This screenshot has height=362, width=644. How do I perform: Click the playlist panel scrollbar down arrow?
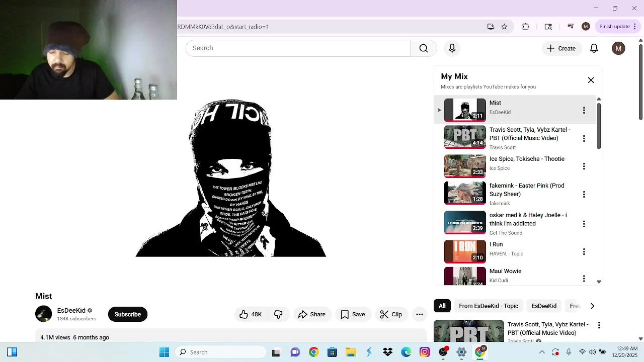click(x=599, y=282)
